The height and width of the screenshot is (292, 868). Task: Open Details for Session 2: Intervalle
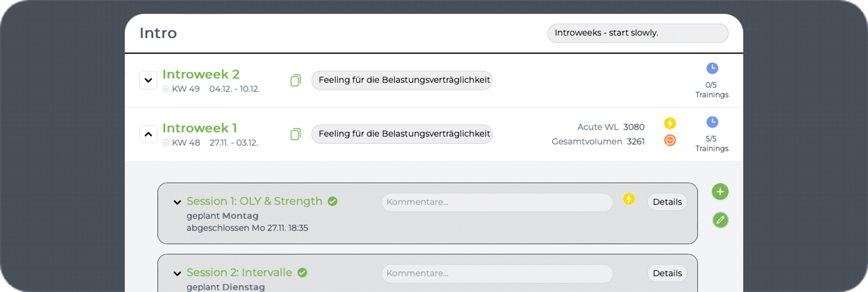(x=667, y=273)
